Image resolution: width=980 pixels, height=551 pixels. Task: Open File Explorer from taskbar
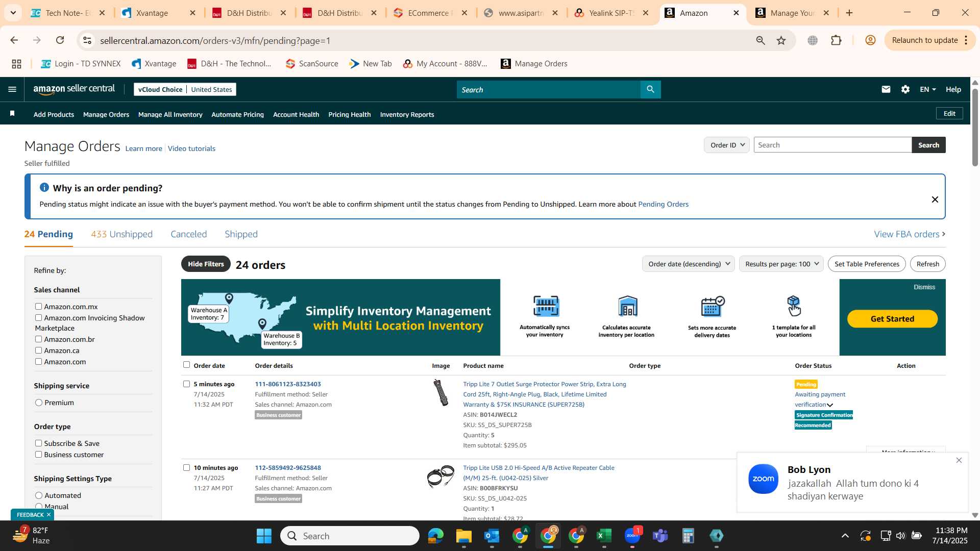point(463,536)
